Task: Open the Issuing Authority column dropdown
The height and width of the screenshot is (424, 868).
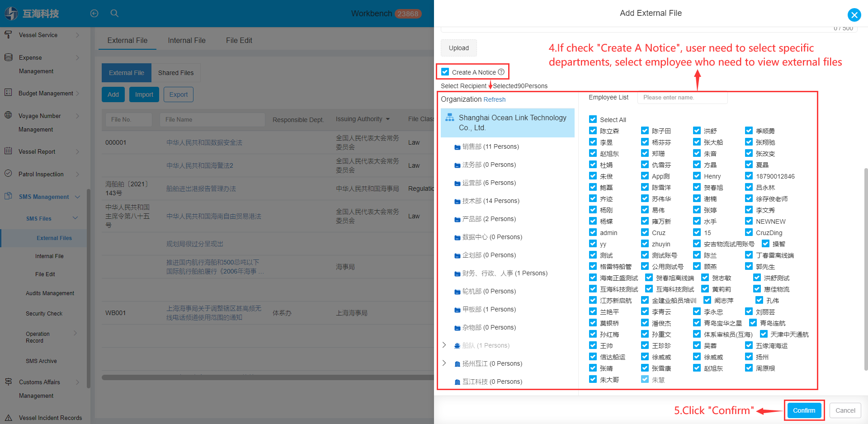Action: [x=388, y=119]
